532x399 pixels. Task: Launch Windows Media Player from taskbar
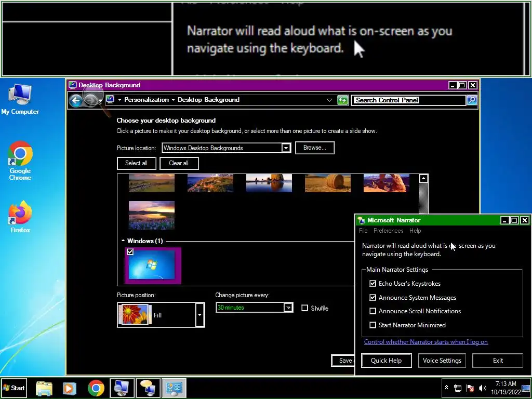[70, 388]
